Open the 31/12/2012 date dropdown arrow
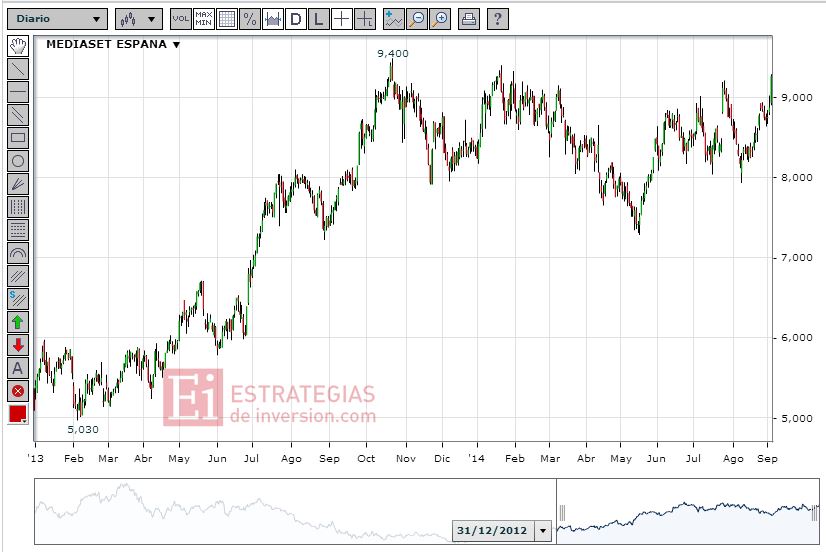 [543, 530]
